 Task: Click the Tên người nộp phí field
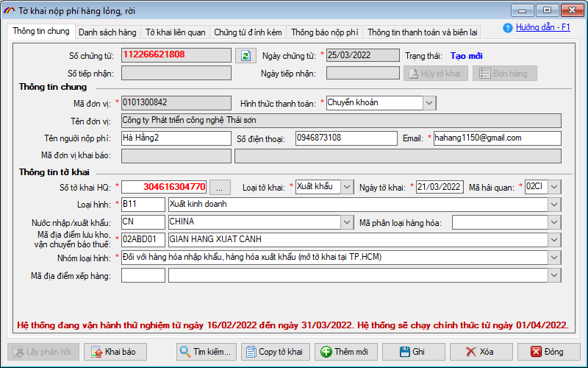pos(176,138)
